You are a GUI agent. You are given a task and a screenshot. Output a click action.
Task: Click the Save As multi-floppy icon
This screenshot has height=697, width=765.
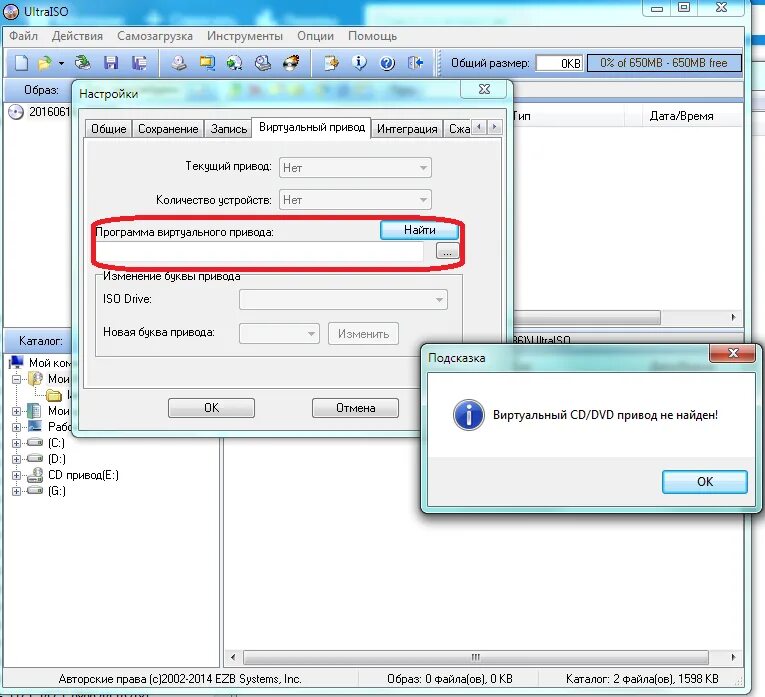[140, 63]
